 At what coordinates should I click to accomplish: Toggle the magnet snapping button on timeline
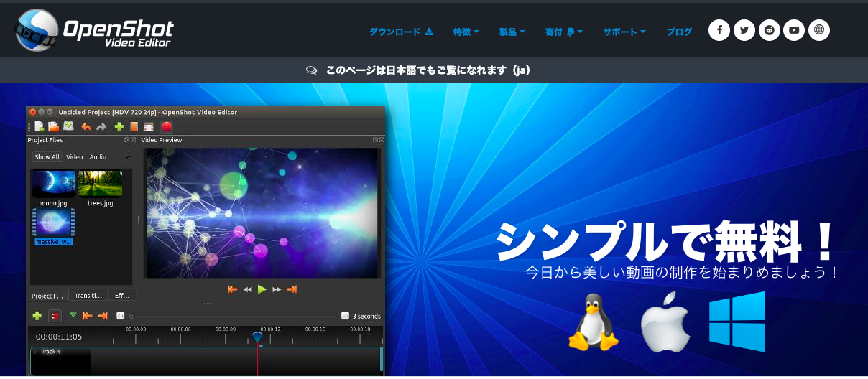(55, 316)
